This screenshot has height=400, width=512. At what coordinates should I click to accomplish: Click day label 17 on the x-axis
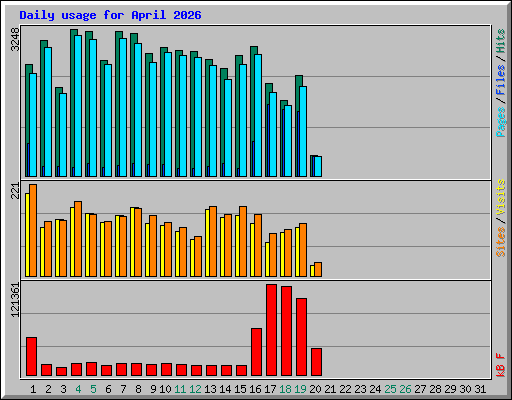[270, 389]
